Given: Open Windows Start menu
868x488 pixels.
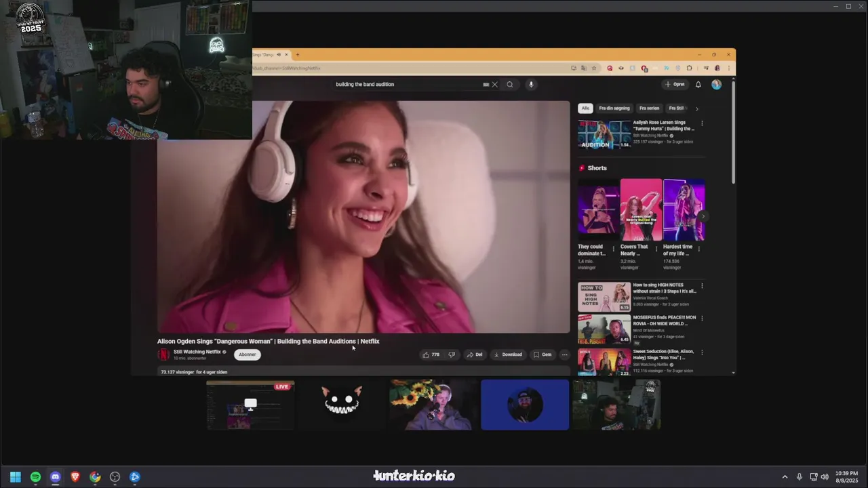Looking at the screenshot, I should coord(16,477).
